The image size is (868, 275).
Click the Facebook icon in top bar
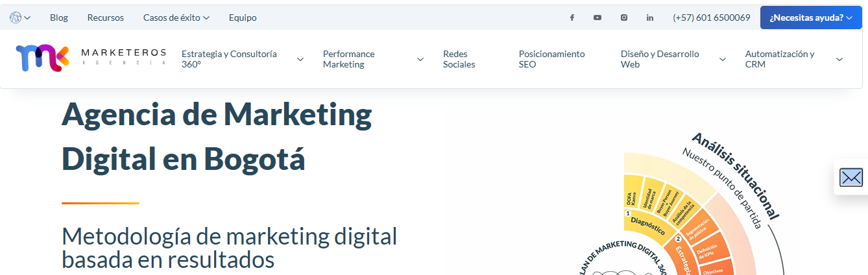tap(572, 18)
